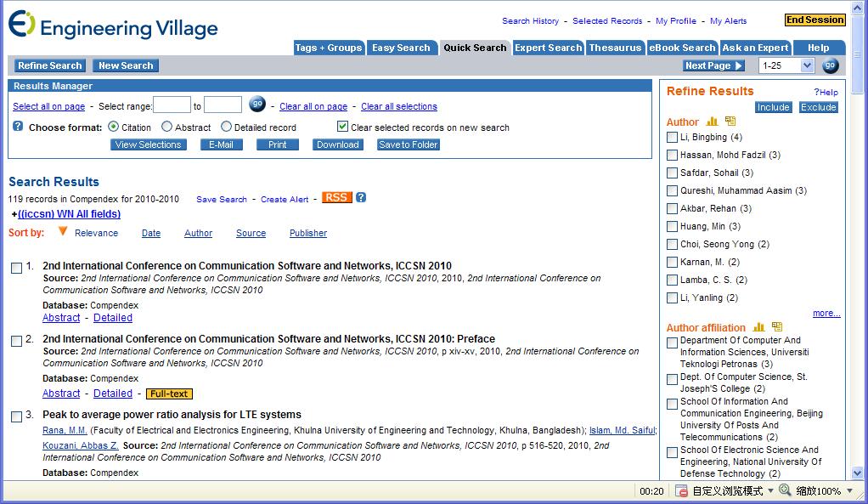The width and height of the screenshot is (868, 504).
Task: Check the author Lamba, C. S. filter
Action: (x=672, y=280)
